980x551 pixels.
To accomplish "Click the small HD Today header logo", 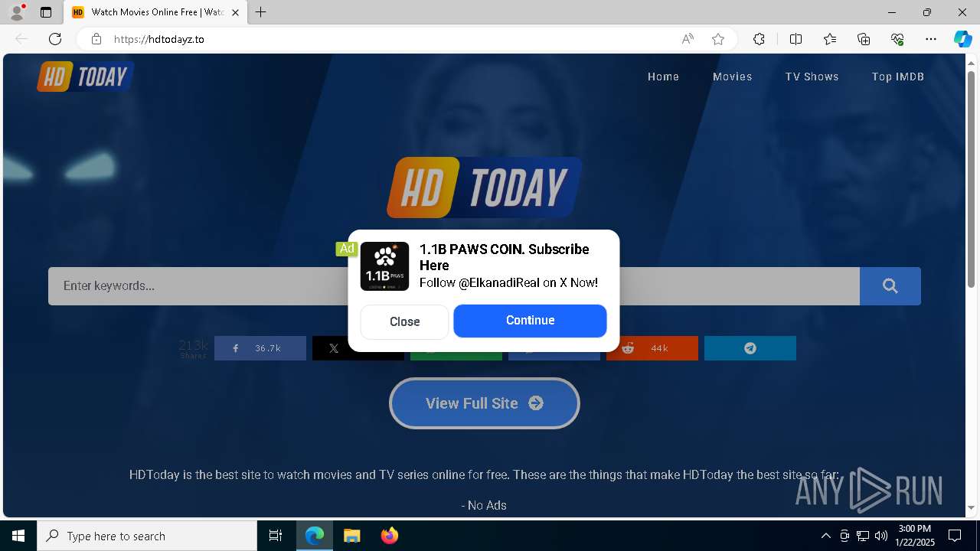I will pyautogui.click(x=85, y=77).
